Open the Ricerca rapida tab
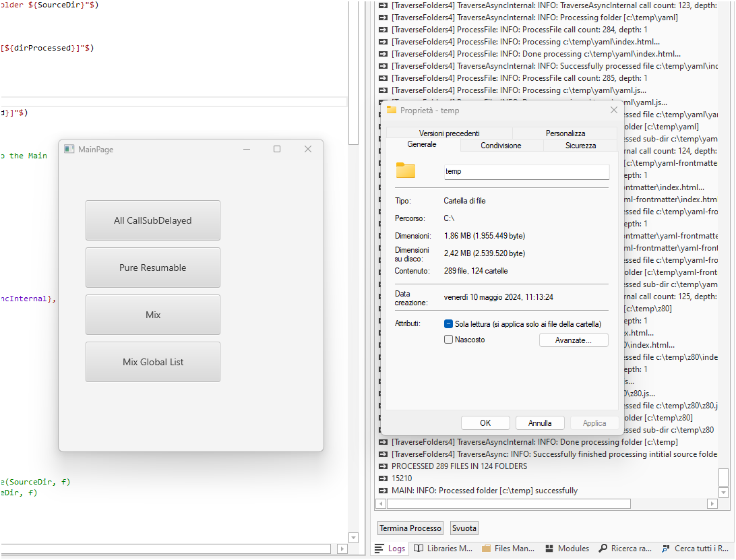Viewport: 736px width, 560px height. tap(625, 549)
